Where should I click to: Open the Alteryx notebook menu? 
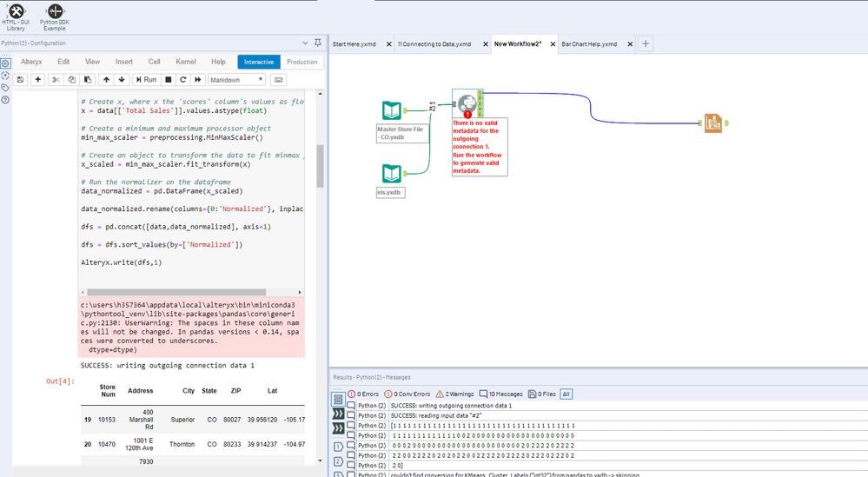click(31, 62)
